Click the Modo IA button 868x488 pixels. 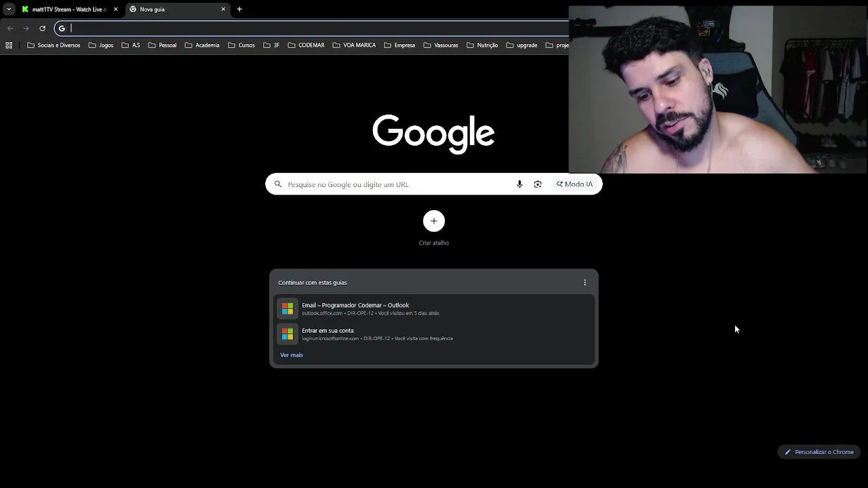pos(574,184)
